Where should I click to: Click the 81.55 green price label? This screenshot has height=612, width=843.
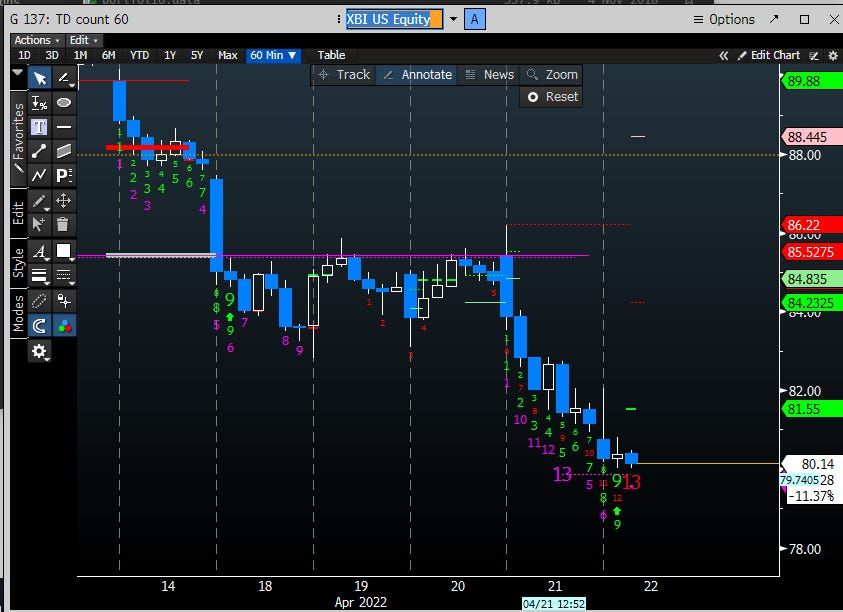(x=812, y=409)
